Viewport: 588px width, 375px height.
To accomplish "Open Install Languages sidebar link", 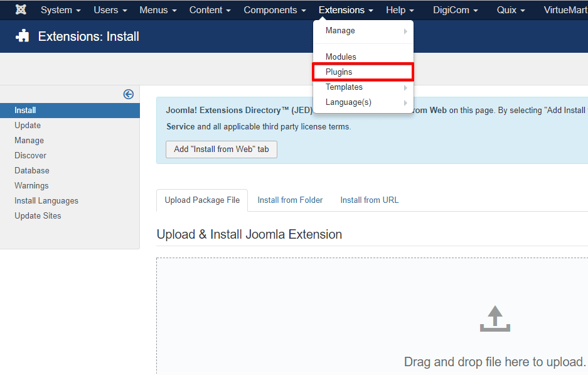I will 46,201.
